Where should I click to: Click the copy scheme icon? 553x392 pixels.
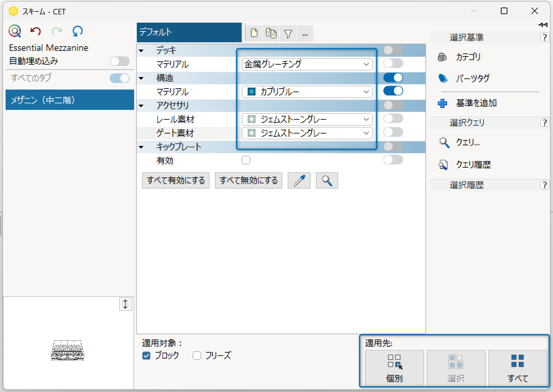pyautogui.click(x=271, y=33)
